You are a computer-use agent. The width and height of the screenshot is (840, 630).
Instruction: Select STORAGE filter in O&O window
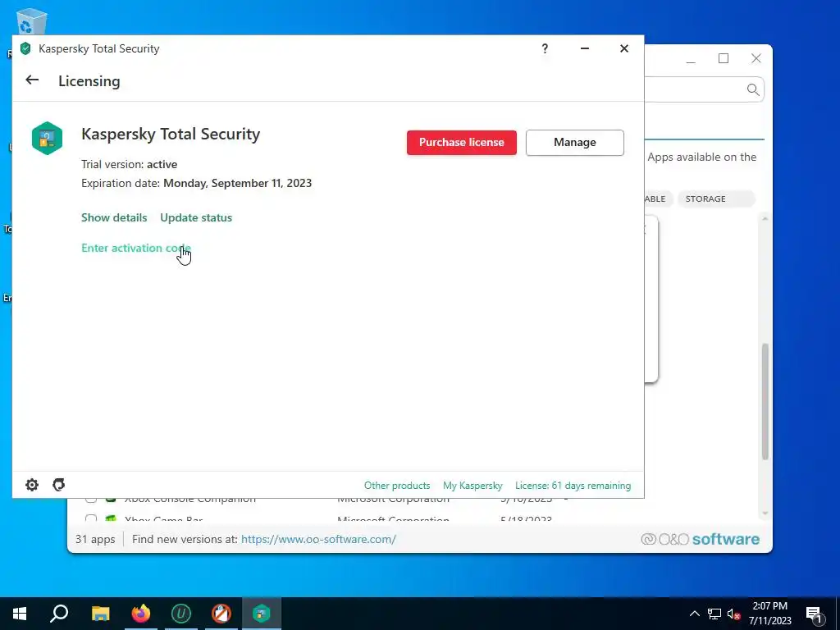pos(716,199)
